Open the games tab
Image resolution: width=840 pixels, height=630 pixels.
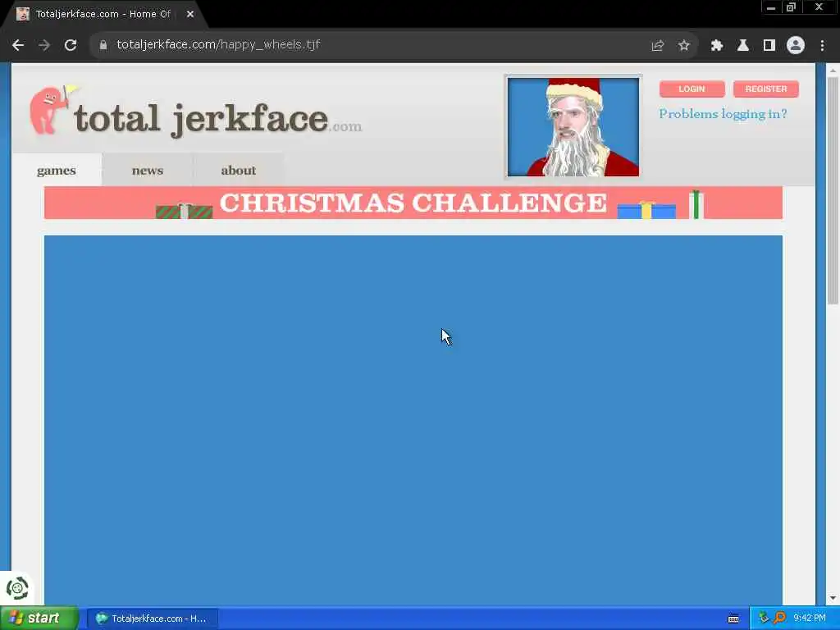57,171
